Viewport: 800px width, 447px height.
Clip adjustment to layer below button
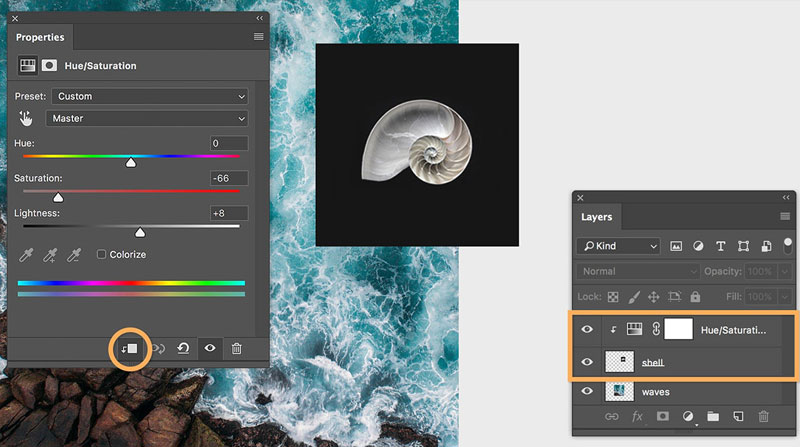131,348
